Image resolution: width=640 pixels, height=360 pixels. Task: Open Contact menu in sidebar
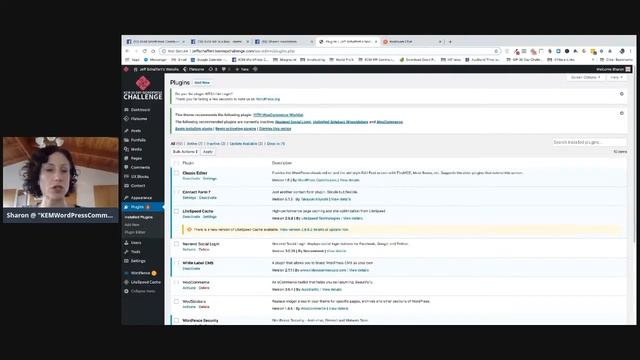click(138, 186)
